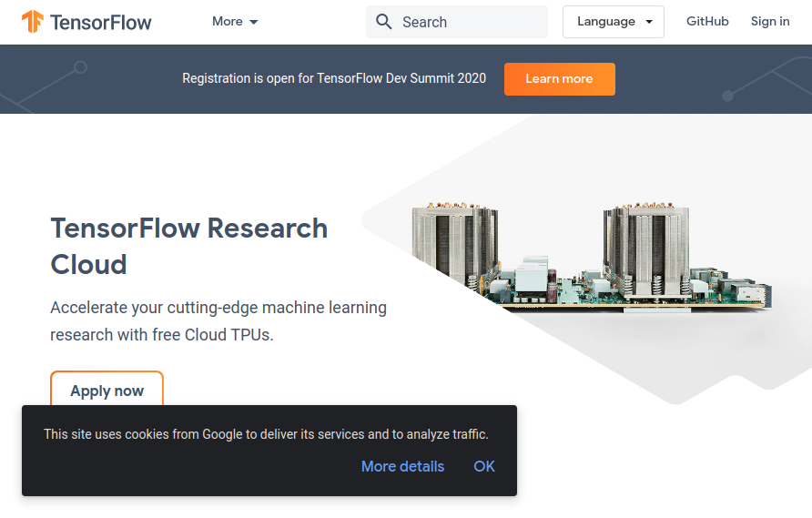This screenshot has width=812, height=518.
Task: Accept cookies with the OK button
Action: 484,466
